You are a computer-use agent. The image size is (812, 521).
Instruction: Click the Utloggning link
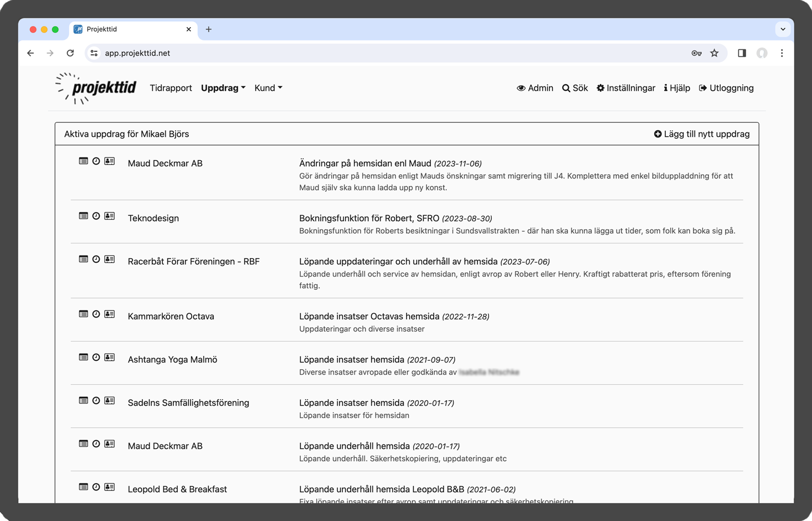(x=726, y=88)
